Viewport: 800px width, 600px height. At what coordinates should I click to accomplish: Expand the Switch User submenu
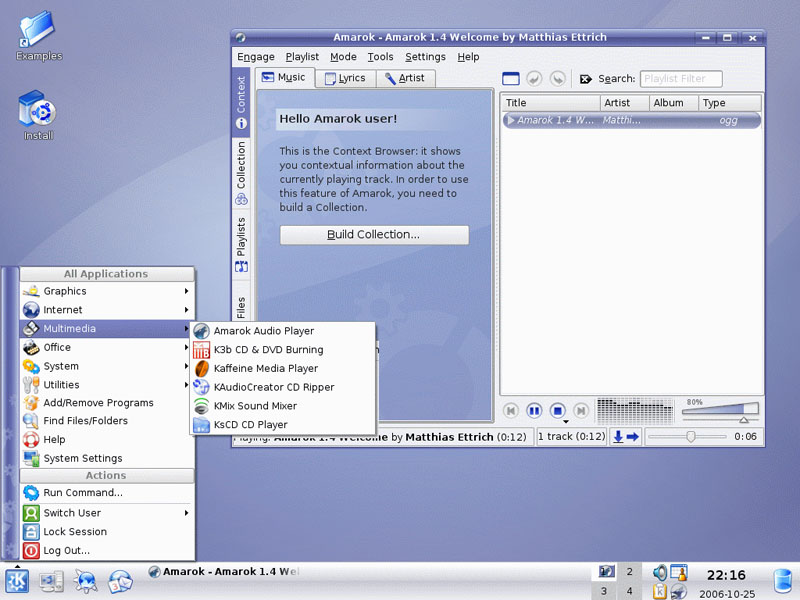(x=107, y=513)
